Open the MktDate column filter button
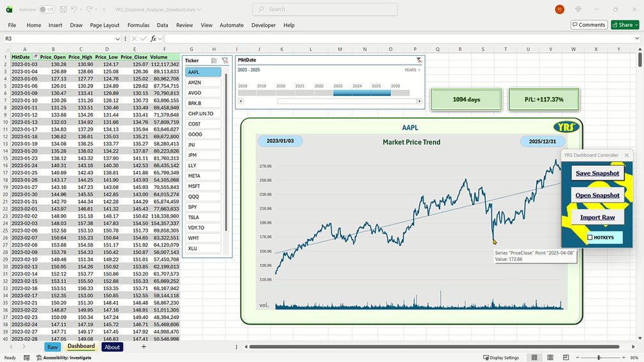 36,56
